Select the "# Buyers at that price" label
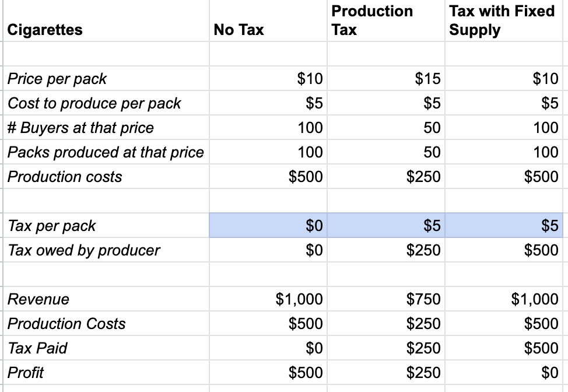The width and height of the screenshot is (568, 392). pyautogui.click(x=106, y=128)
